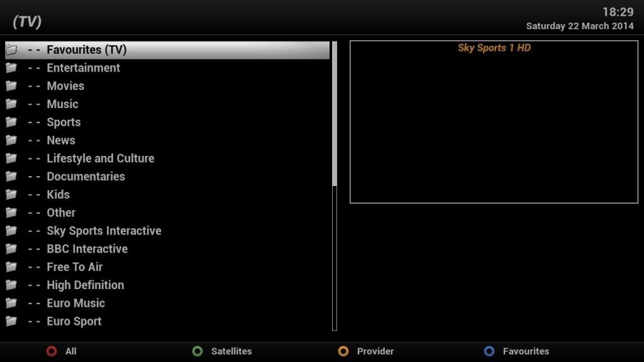
Task: Open the Euro Sport bouquet
Action: [x=167, y=321]
